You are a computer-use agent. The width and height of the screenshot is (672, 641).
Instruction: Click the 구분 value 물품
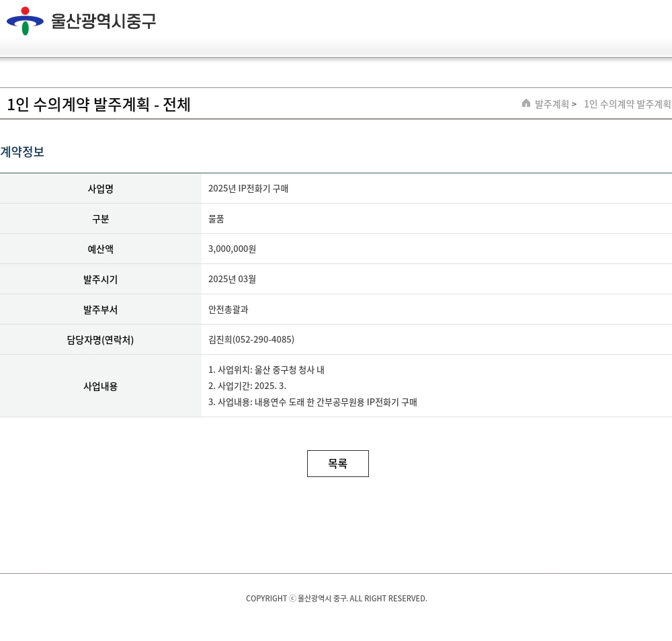216,219
